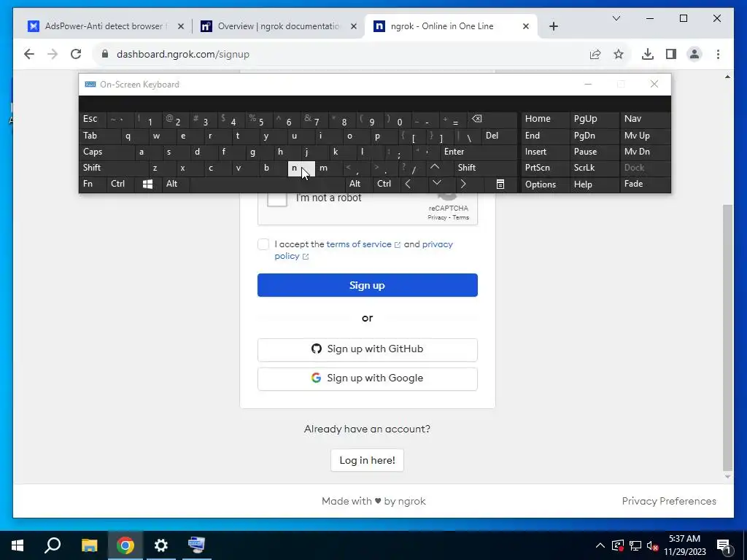Open Windows taskbar search

point(53,545)
